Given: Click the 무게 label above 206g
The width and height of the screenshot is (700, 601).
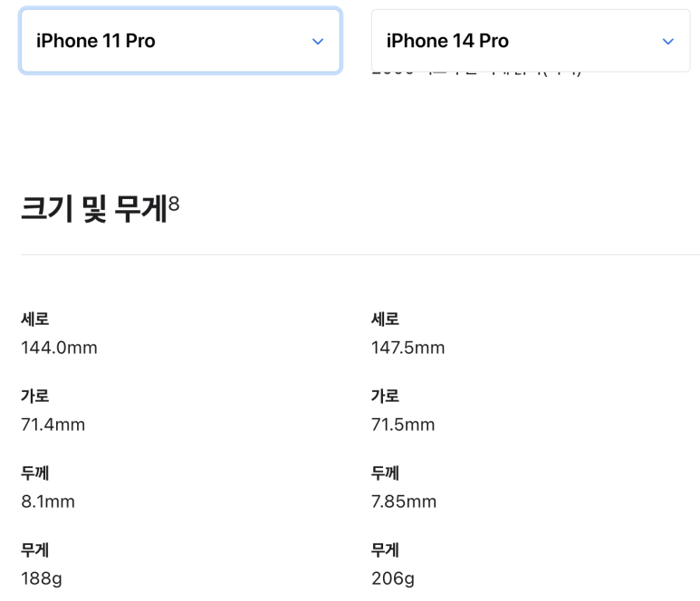Looking at the screenshot, I should (x=385, y=549).
